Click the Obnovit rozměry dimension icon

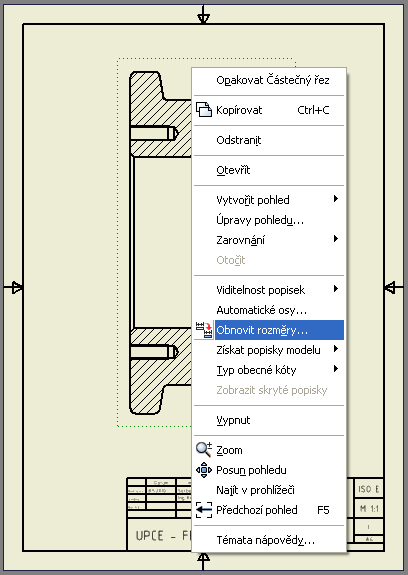pos(204,330)
